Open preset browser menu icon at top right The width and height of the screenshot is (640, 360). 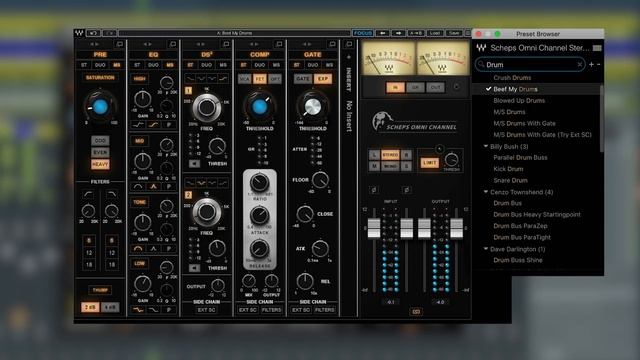pyautogui.click(x=597, y=48)
